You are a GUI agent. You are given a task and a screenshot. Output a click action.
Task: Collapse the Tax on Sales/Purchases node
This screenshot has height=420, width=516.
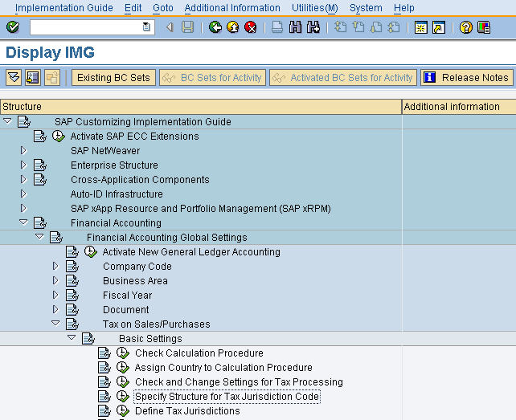(x=55, y=324)
